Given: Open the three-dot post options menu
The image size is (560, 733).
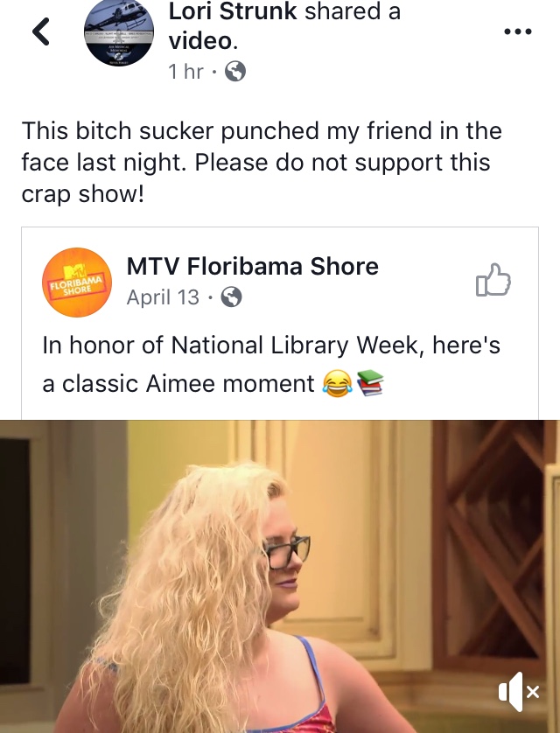Looking at the screenshot, I should [x=518, y=31].
